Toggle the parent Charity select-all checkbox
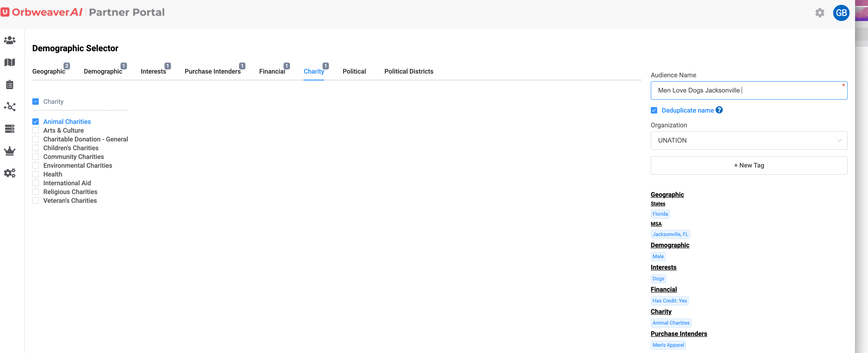Screen dimensions: 868x353 [36, 102]
